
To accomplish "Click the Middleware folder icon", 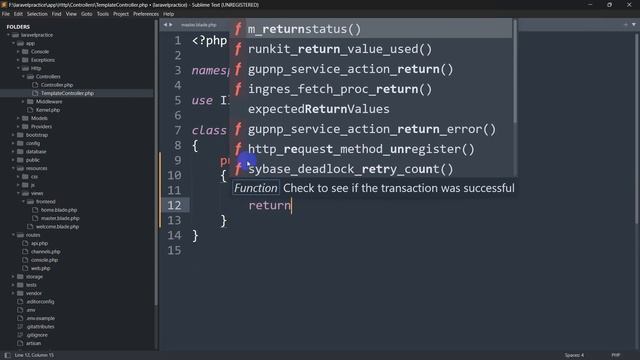I will coord(30,102).
